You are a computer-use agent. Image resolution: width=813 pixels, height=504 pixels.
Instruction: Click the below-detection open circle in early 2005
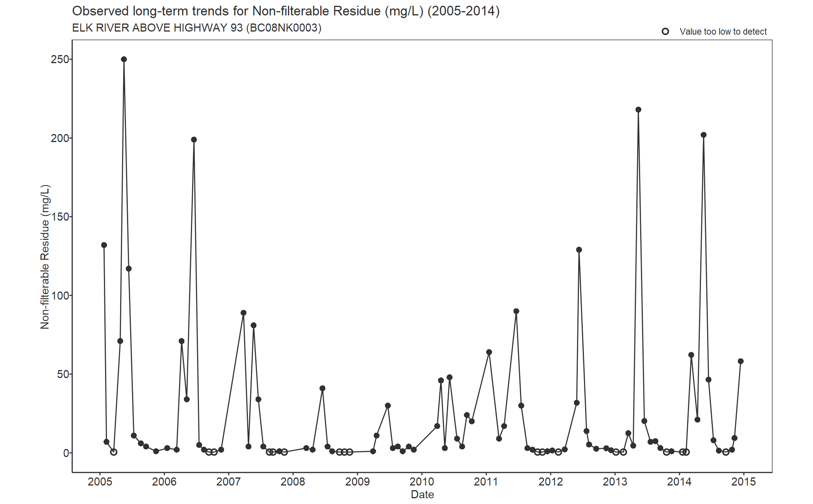coord(114,452)
